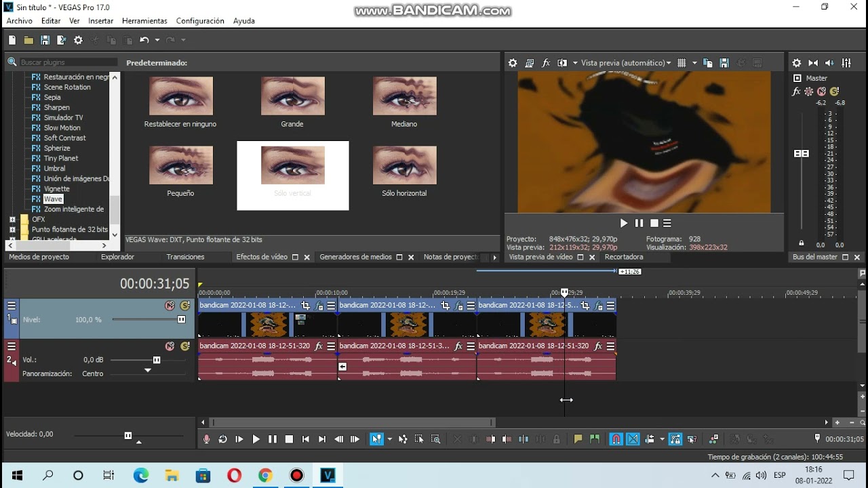Open the Herramientas menu
This screenshot has width=868, height=488.
pyautogui.click(x=145, y=21)
